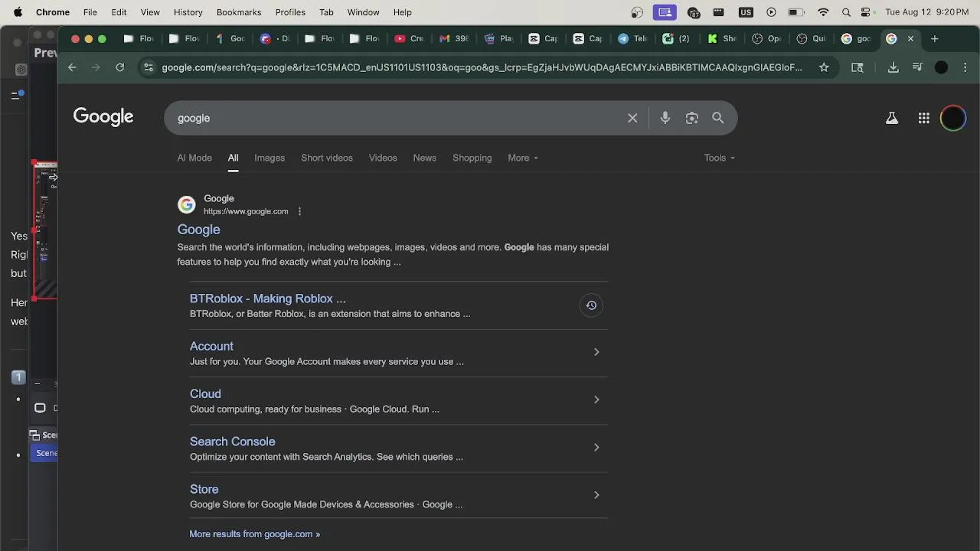Viewport: 980px width, 551px height.
Task: Expand the Search Console sitelink chevron
Action: 596,447
